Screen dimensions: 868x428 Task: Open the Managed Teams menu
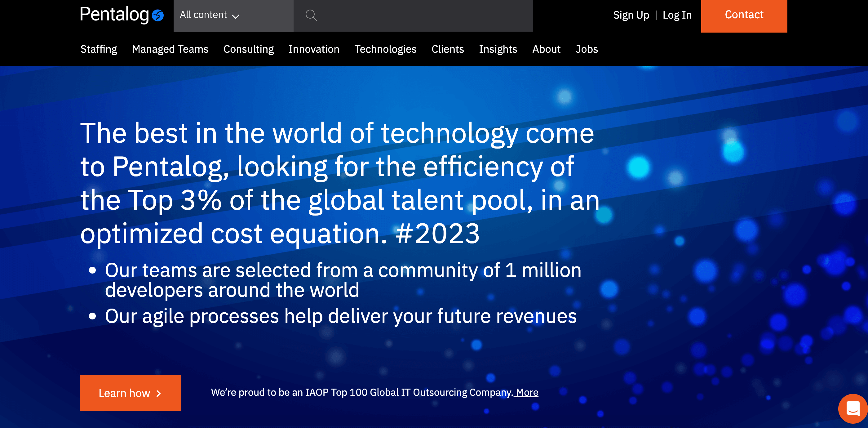(x=170, y=49)
